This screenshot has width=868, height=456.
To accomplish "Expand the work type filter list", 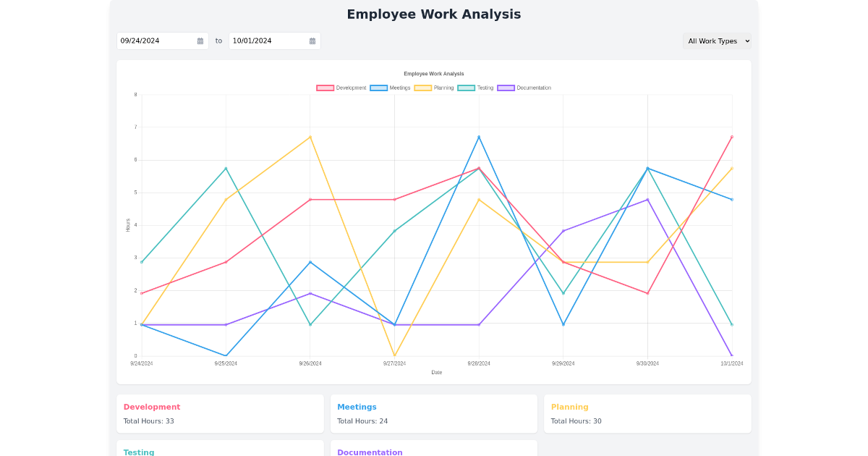I will tap(717, 41).
